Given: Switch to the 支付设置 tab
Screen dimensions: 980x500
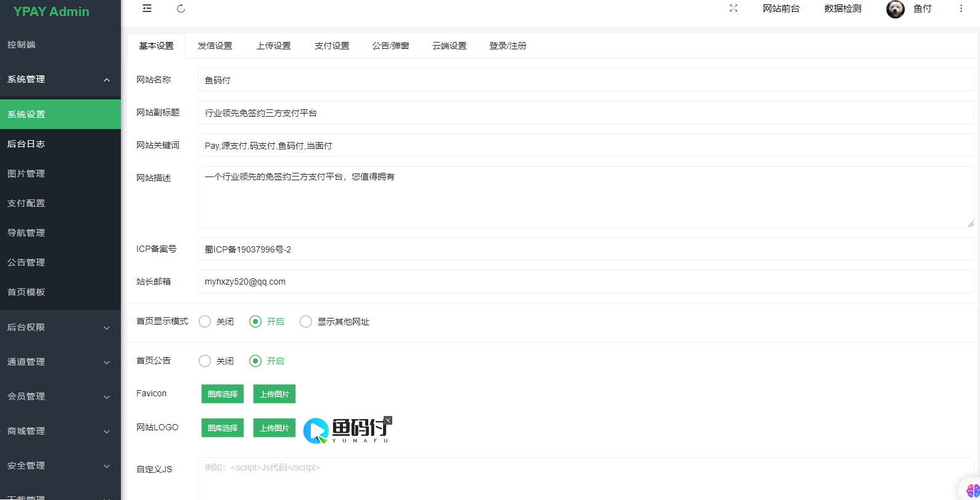Looking at the screenshot, I should click(332, 46).
